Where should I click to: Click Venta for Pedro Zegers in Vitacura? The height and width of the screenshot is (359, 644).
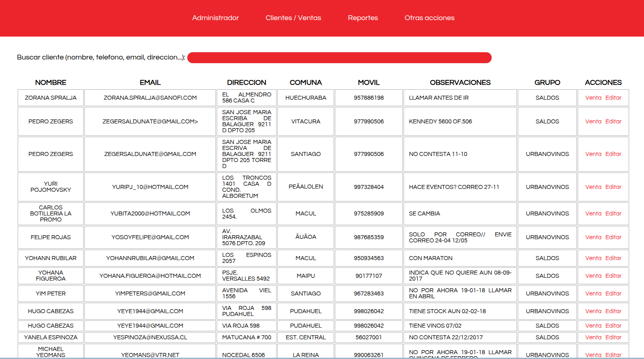click(x=593, y=121)
